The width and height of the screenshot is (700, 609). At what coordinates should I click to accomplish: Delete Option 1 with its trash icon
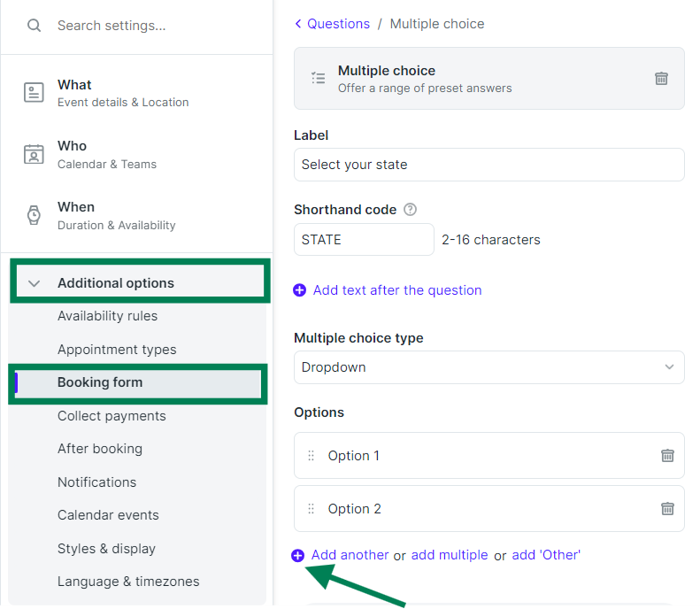[x=667, y=455]
